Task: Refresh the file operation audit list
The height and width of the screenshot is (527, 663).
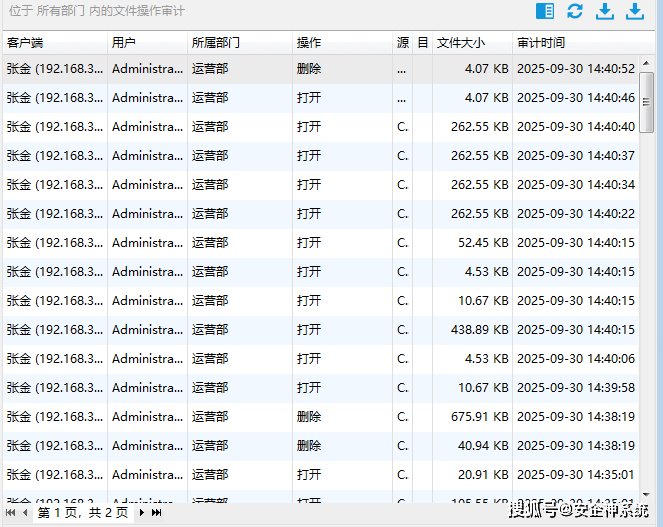Action: pos(575,11)
